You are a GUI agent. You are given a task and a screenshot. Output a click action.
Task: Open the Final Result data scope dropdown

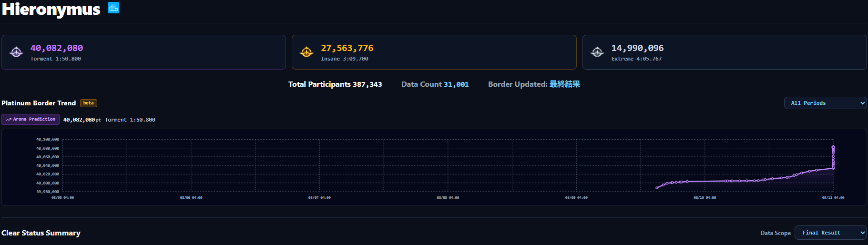[x=831, y=233]
